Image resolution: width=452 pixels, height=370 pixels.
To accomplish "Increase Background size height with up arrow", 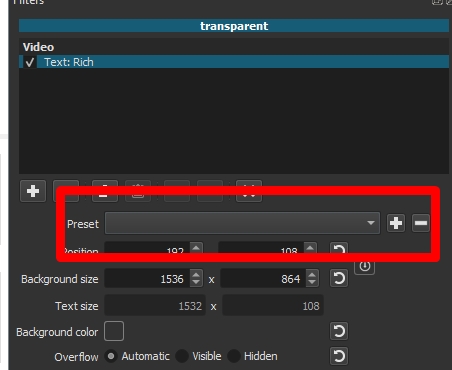I will pos(312,275).
